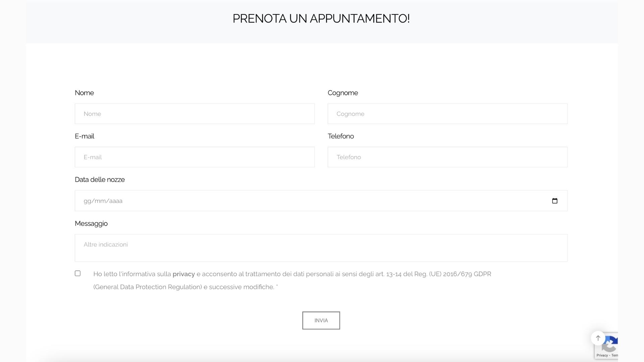Click the scroll-to-top arrow button
The height and width of the screenshot is (362, 644).
[598, 338]
